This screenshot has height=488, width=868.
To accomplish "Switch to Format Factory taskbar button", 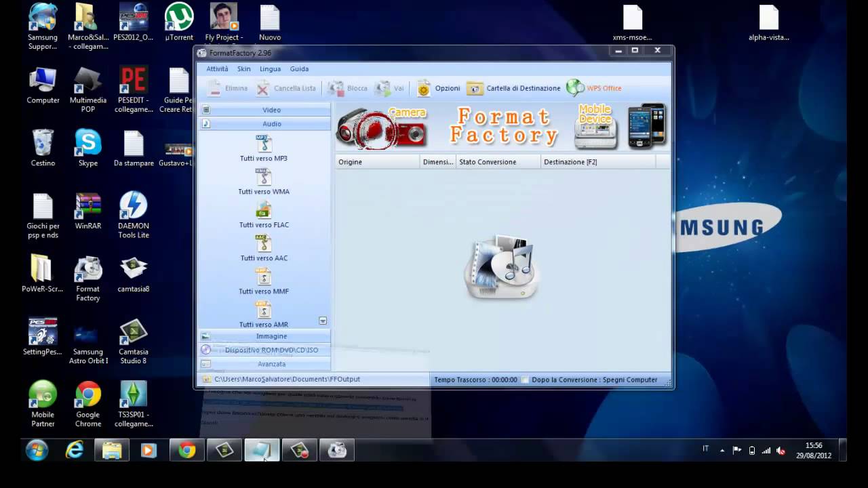I will click(x=337, y=450).
